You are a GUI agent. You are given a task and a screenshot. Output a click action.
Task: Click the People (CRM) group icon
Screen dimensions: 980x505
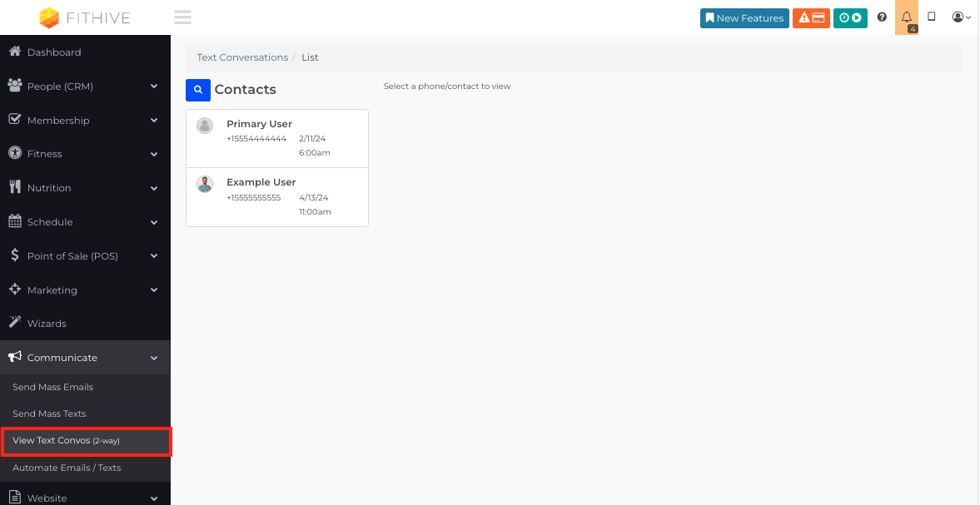15,86
